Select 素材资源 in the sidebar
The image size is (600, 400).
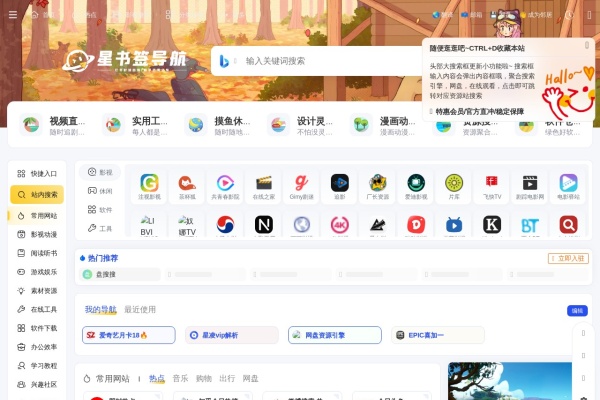pyautogui.click(x=37, y=291)
